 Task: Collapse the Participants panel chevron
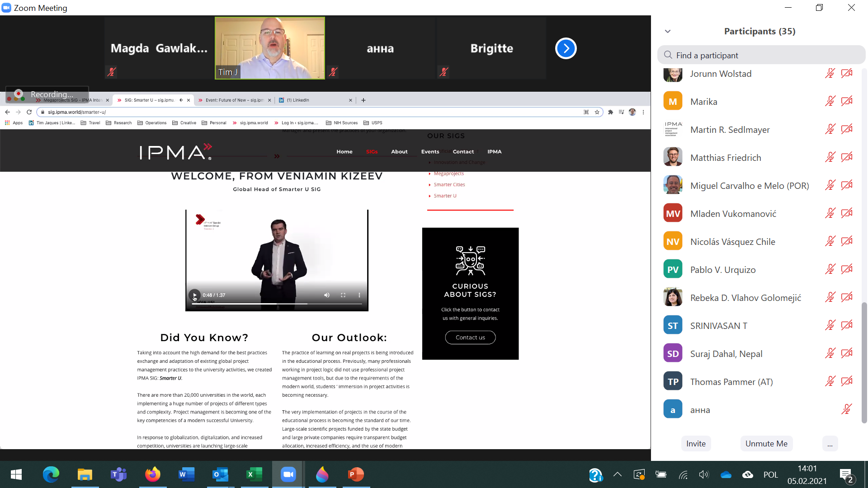668,31
